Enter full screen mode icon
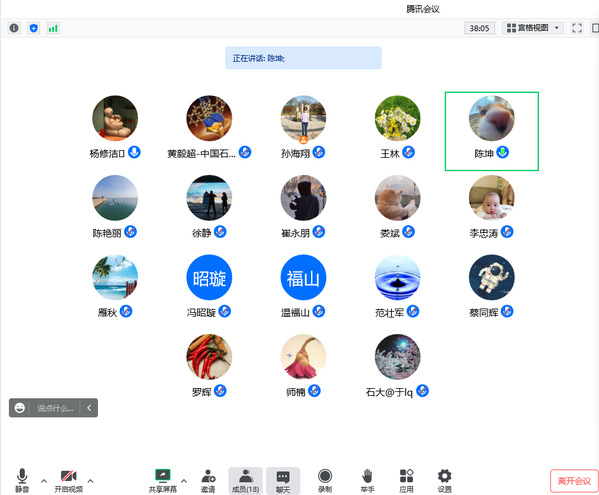The width and height of the screenshot is (599, 495). point(577,28)
